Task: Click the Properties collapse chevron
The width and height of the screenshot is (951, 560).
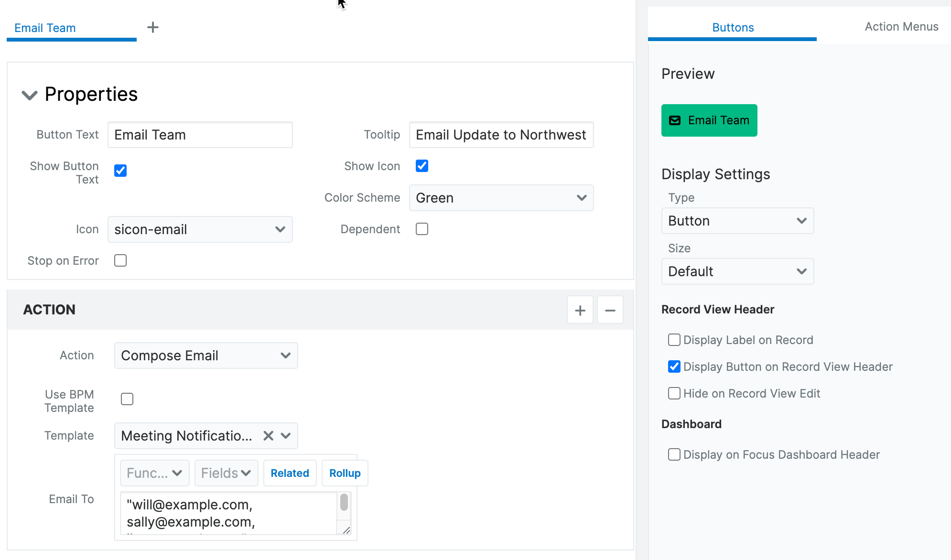Action: (29, 95)
